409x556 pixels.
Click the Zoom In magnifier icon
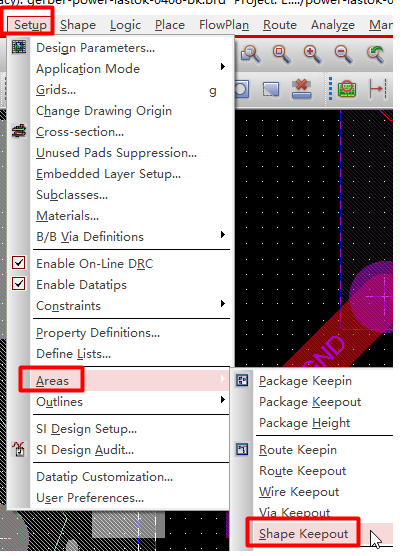pyautogui.click(x=312, y=55)
